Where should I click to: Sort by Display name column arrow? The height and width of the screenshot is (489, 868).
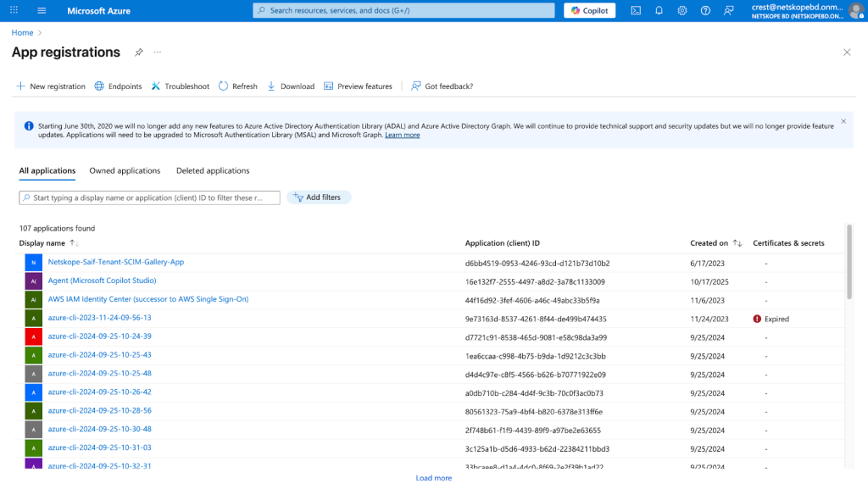74,243
